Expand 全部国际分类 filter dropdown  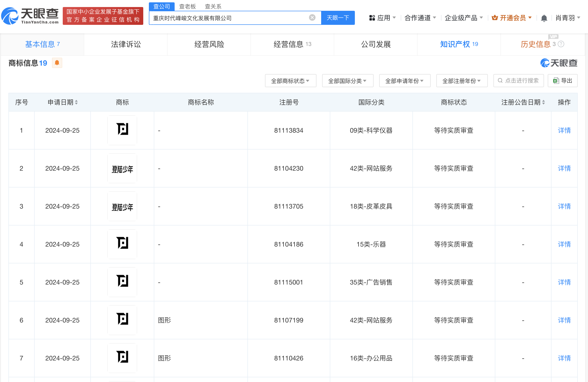point(348,81)
